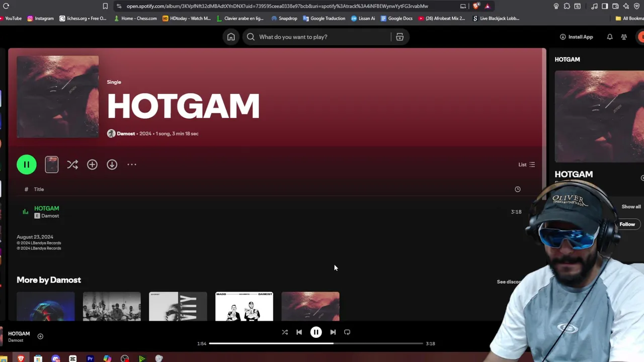
Task: Open Snapdrop bookmark
Action: (x=284, y=18)
